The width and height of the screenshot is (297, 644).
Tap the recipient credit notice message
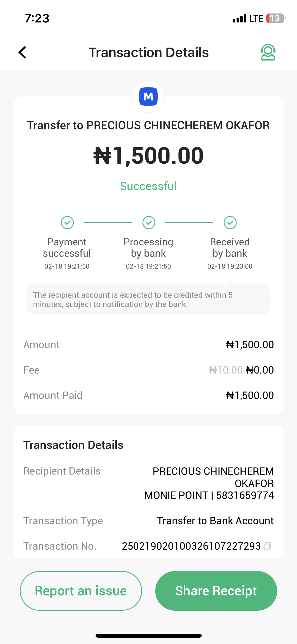click(148, 300)
